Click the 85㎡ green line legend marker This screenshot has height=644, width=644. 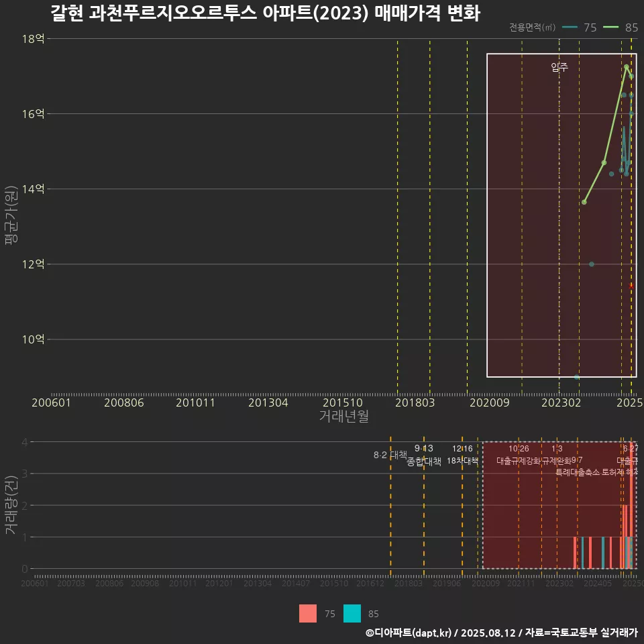tap(610, 28)
